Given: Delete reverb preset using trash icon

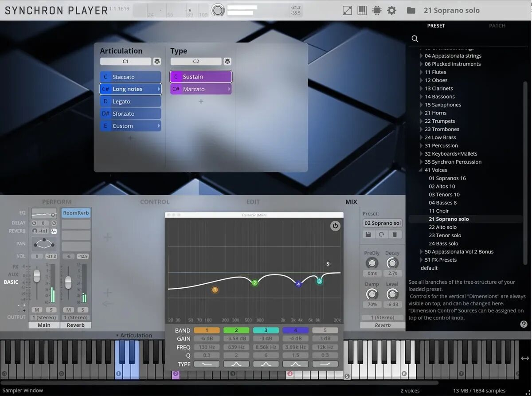Looking at the screenshot, I should point(395,235).
